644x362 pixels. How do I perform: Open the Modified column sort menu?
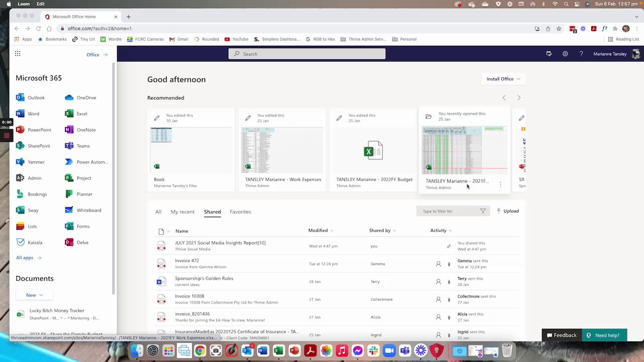coord(320,230)
